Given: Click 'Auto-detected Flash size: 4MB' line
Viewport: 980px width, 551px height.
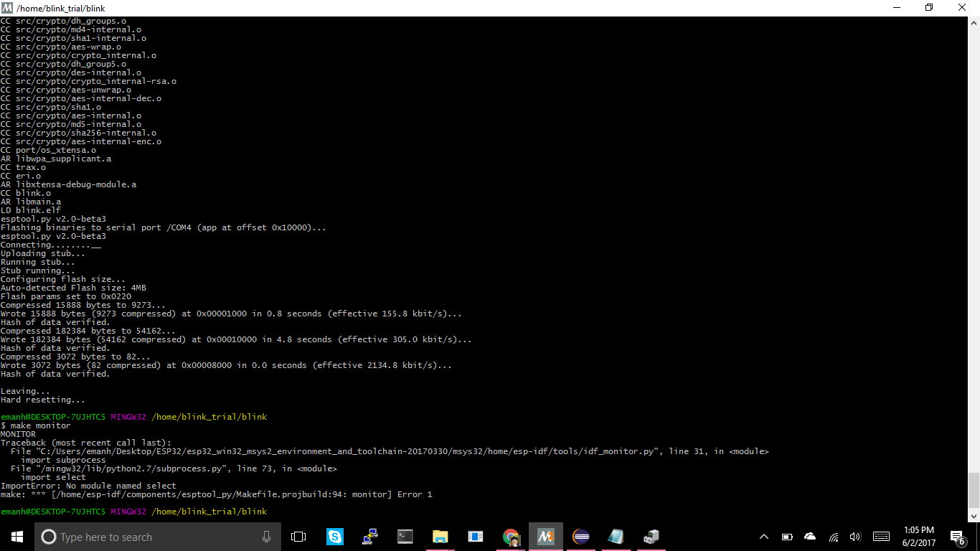Looking at the screenshot, I should [x=73, y=288].
